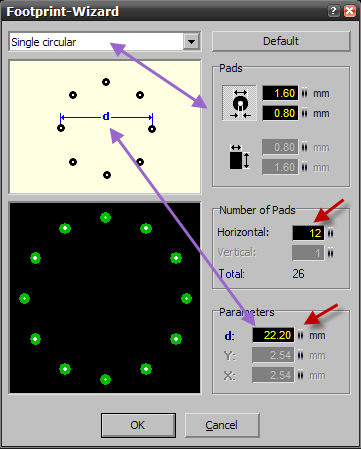Click the Total: label
Image resolution: width=361 pixels, height=449 pixels.
[232, 274]
